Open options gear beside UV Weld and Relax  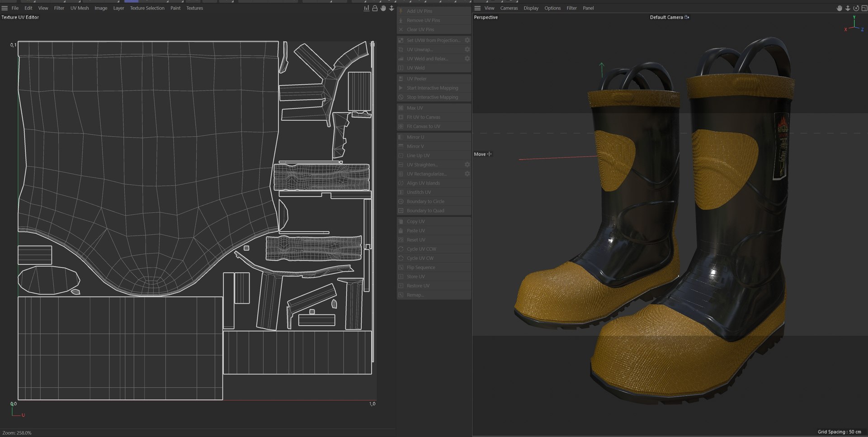[x=467, y=59]
